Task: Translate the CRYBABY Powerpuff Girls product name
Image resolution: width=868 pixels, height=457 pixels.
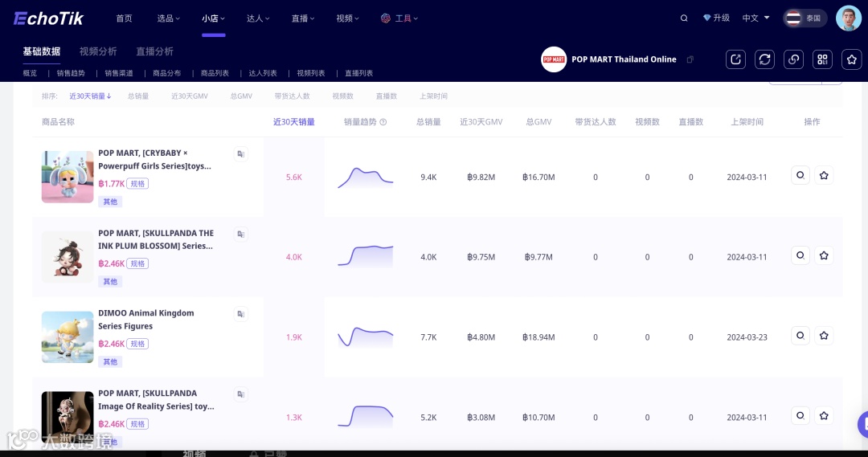Action: (x=241, y=154)
